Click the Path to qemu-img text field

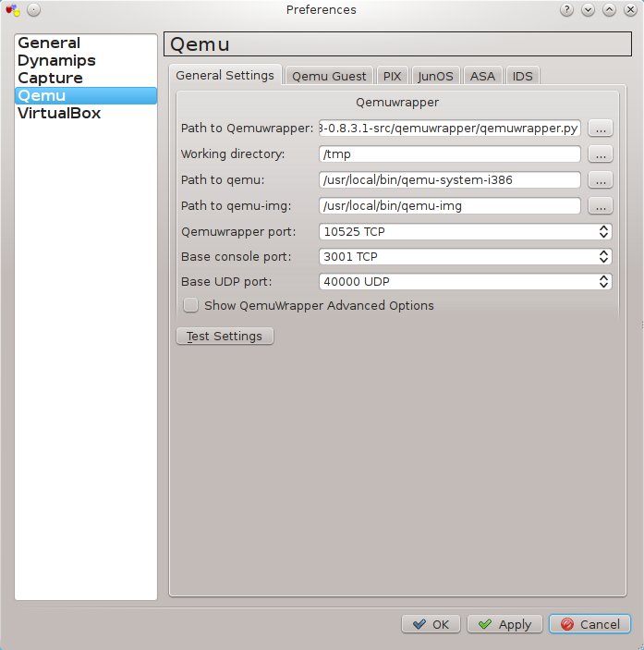pyautogui.click(x=449, y=206)
